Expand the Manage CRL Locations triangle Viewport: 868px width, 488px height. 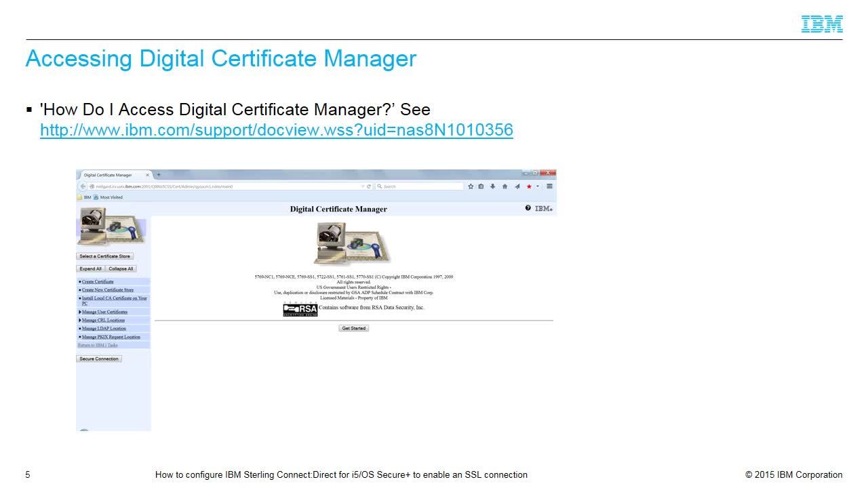click(80, 320)
